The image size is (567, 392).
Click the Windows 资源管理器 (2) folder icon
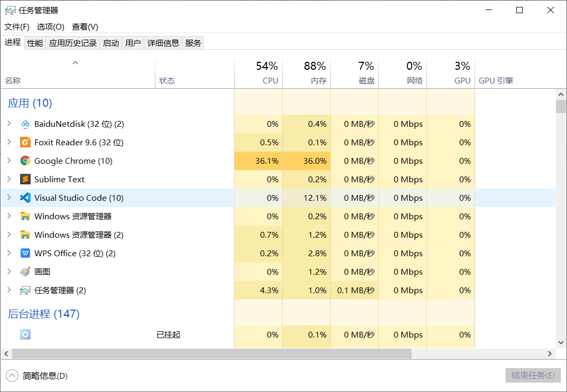[25, 235]
